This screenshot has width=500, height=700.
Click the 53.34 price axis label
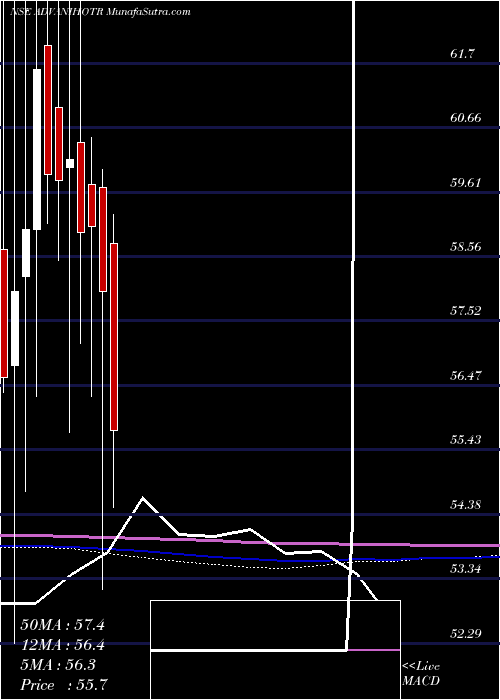click(466, 569)
